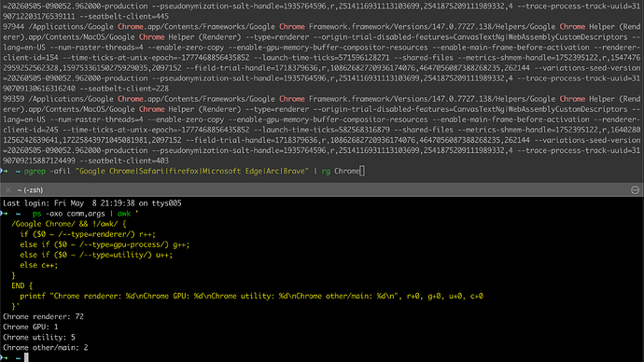The image size is (644, 362).
Task: Select the "~ (-zsh)" pane title
Action: (x=31, y=190)
